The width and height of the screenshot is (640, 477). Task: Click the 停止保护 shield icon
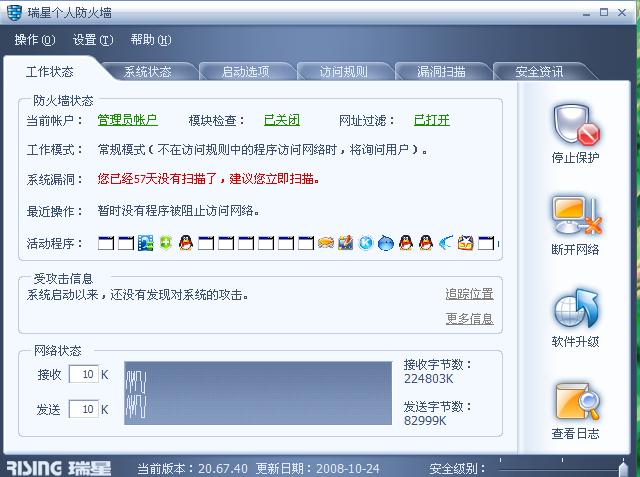pos(576,125)
